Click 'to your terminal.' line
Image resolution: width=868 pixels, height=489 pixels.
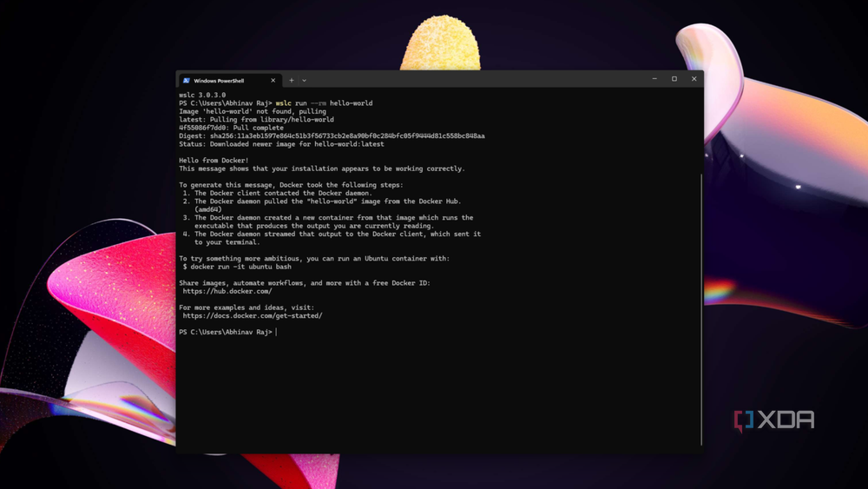[227, 242]
